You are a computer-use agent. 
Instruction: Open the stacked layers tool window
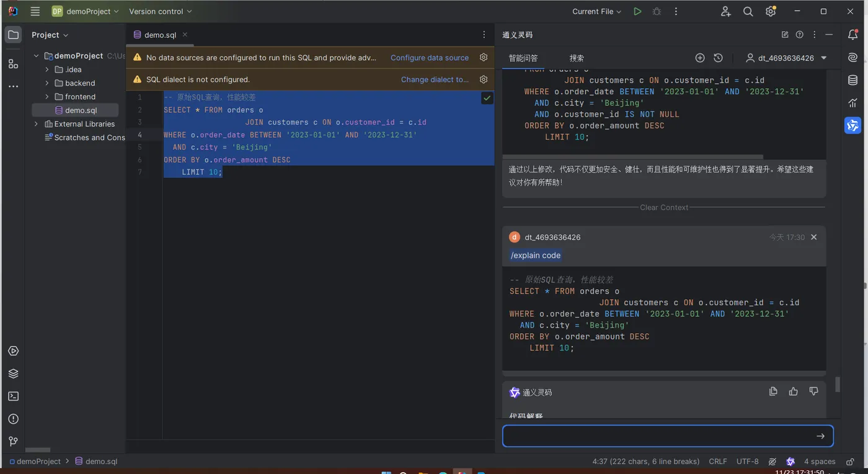coord(13,373)
